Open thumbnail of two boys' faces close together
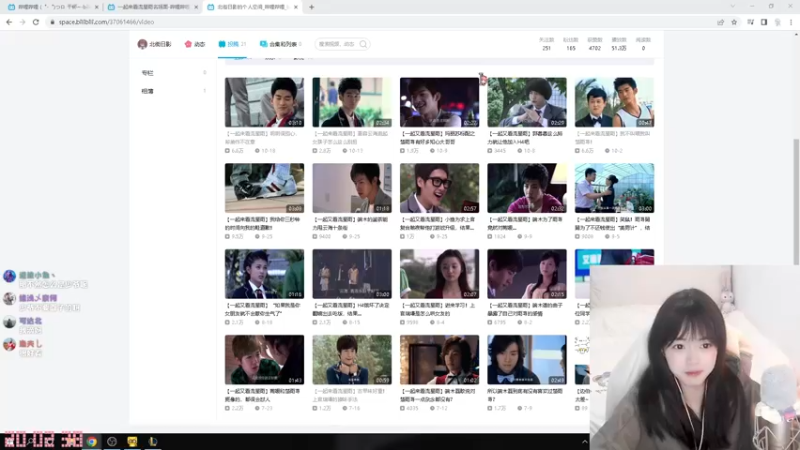 coord(264,359)
